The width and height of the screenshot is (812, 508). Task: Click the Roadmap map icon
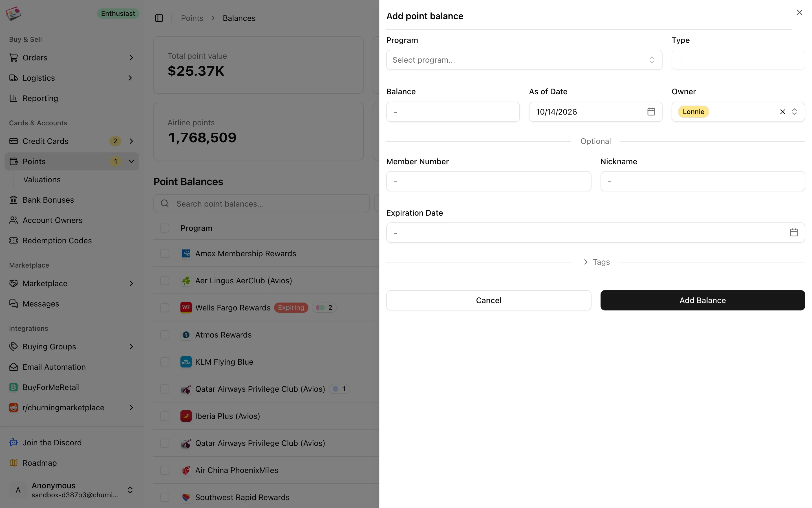tap(14, 463)
